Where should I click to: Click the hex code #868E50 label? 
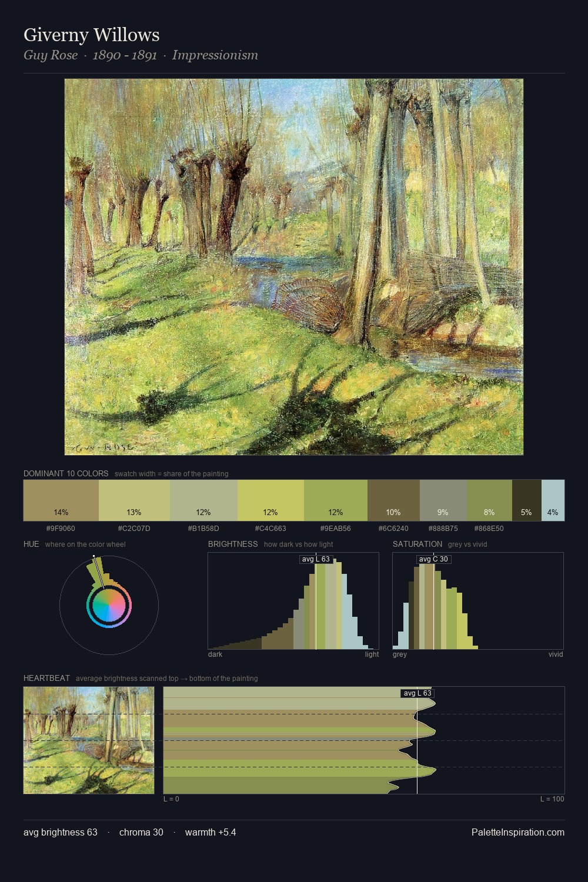coord(489,528)
